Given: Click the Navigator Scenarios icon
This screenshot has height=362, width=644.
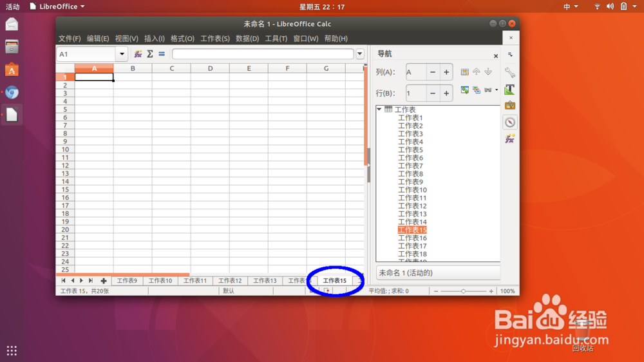Looking at the screenshot, I should [477, 90].
